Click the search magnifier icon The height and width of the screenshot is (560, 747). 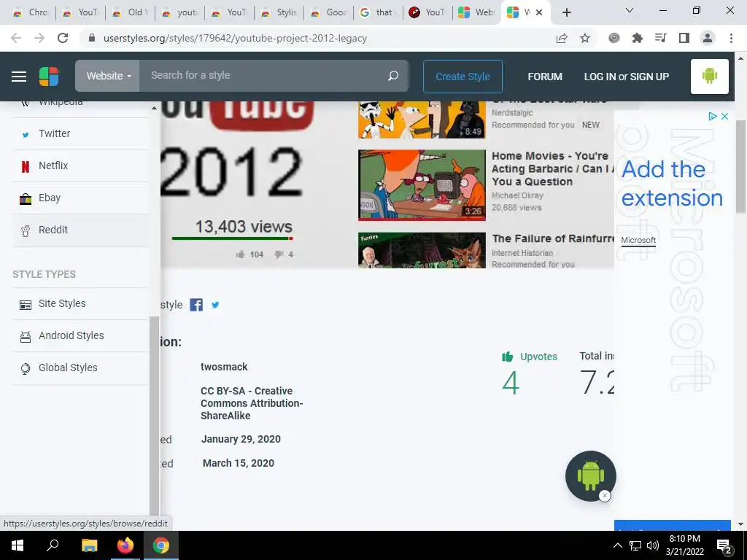(x=393, y=76)
